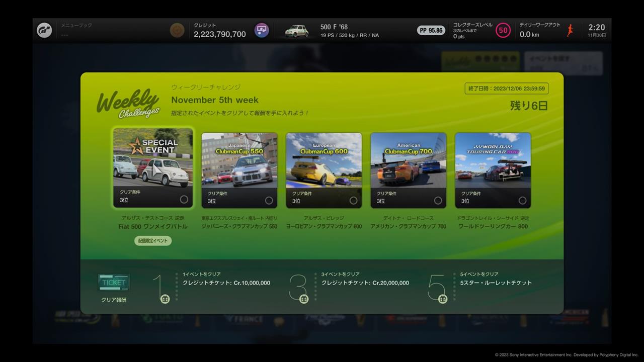
Task: Click ワールドツーリングカー 800 title
Action: coord(493,227)
